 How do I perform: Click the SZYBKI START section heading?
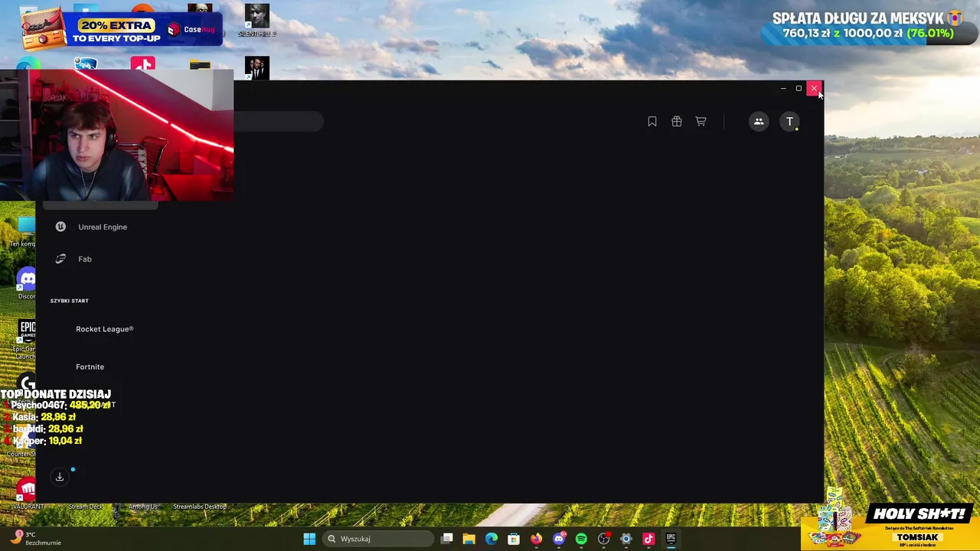(x=70, y=301)
